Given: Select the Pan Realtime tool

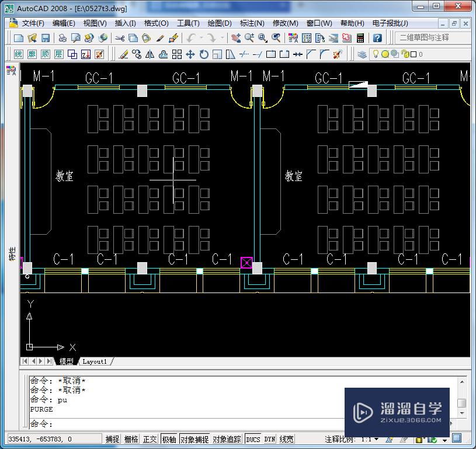Looking at the screenshot, I should pos(236,37).
